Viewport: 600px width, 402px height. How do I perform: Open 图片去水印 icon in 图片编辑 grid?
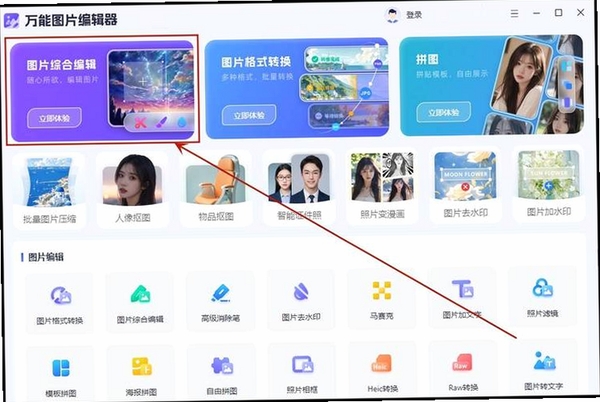(301, 300)
